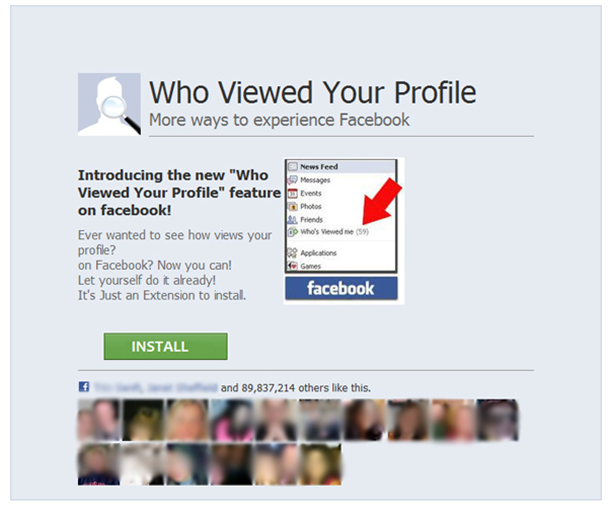Click the small Facebook logo icon
Viewport: 612px width, 514px height.
[84, 386]
